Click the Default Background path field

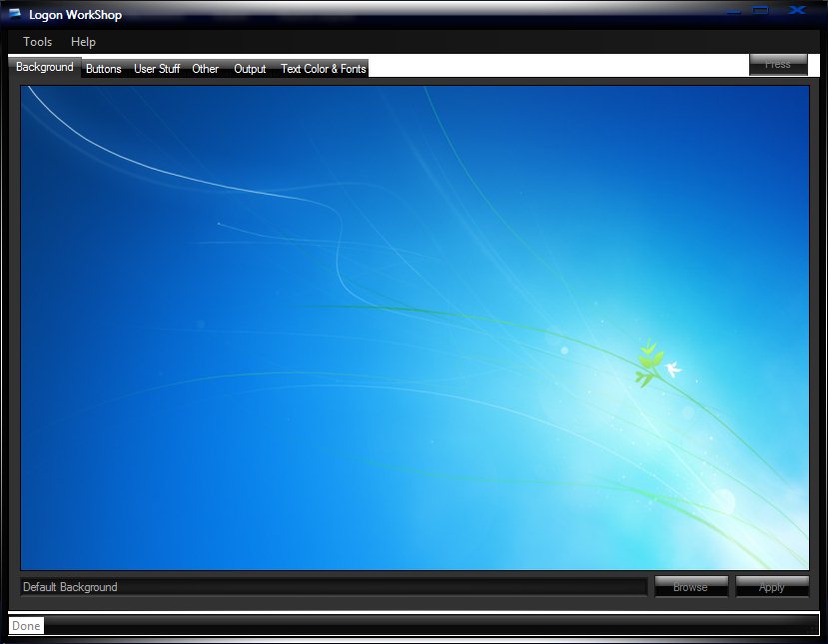pos(334,587)
